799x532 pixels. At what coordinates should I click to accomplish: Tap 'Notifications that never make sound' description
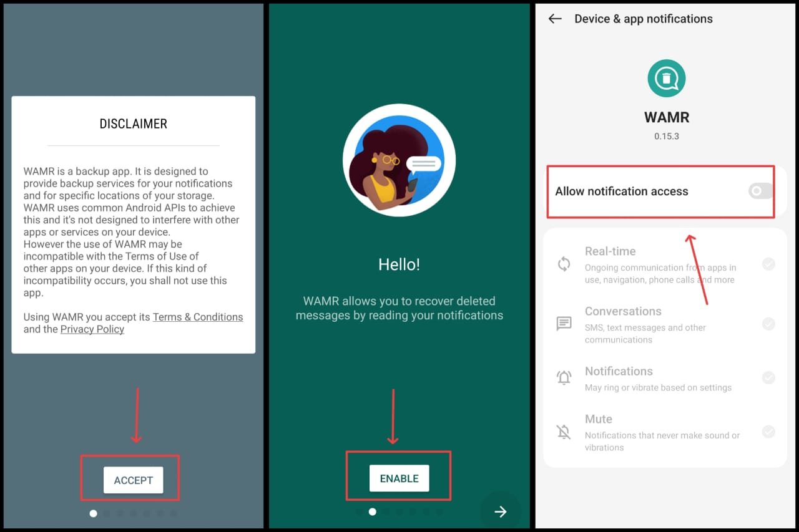662,441
